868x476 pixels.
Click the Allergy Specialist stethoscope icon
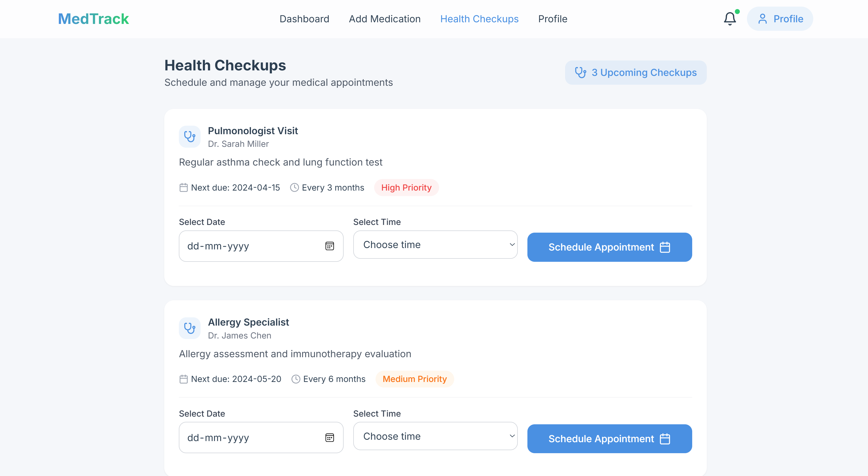(190, 328)
